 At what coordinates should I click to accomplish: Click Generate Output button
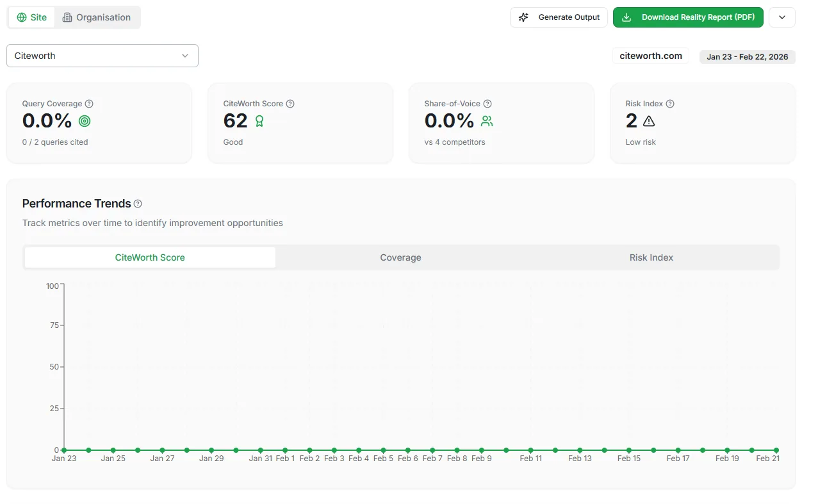pyautogui.click(x=559, y=17)
